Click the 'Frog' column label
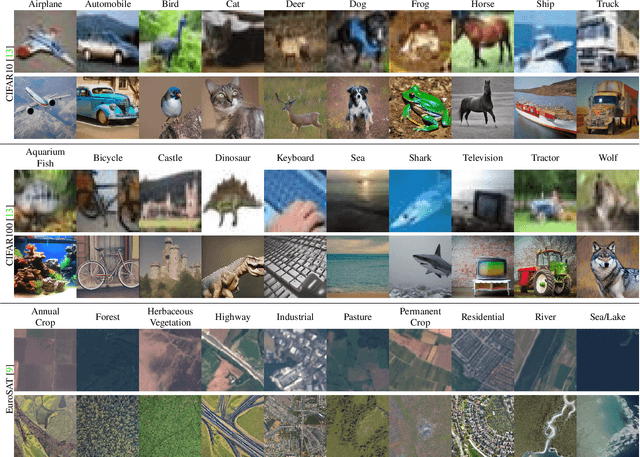The image size is (640, 457). coord(420,4)
